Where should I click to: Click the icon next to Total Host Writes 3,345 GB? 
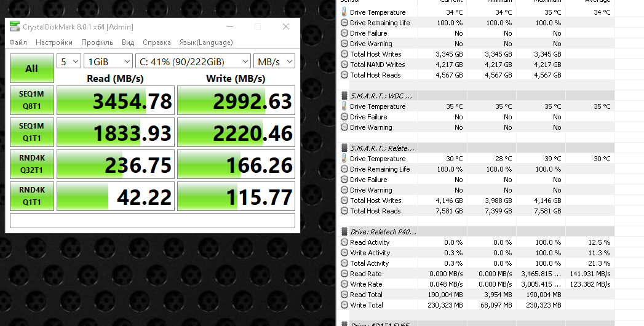coord(344,54)
